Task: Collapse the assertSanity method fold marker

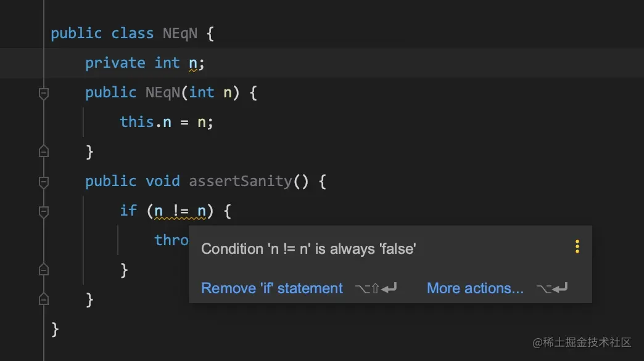Action: [x=44, y=182]
